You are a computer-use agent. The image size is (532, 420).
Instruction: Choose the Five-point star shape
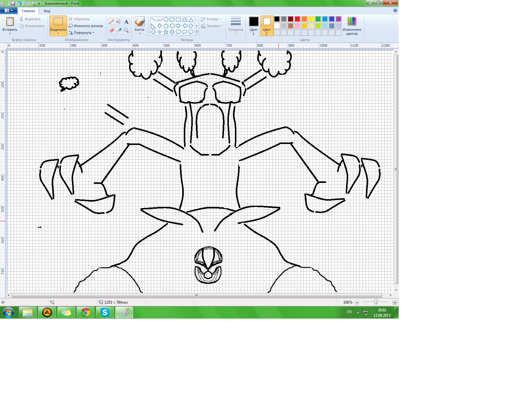coord(166,32)
